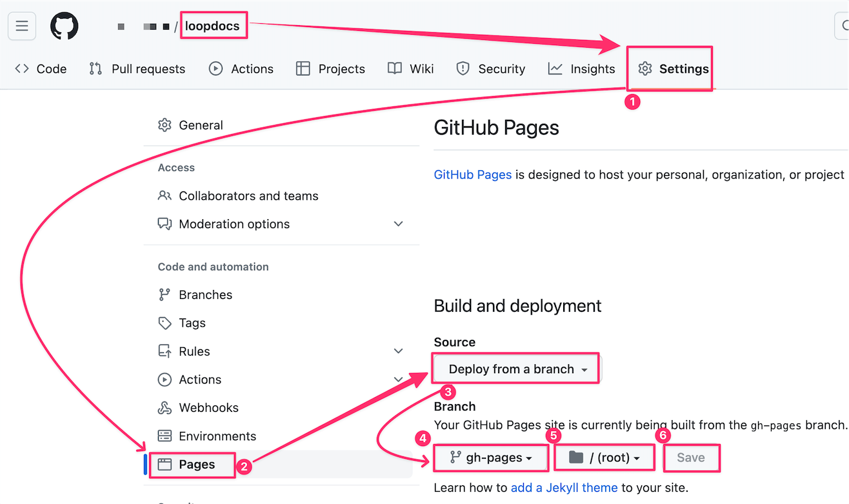
Task: Open the Security tab
Action: coord(490,69)
